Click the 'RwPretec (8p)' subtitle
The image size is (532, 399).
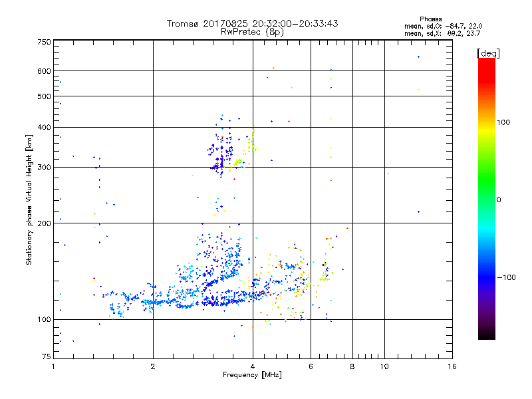(252, 32)
